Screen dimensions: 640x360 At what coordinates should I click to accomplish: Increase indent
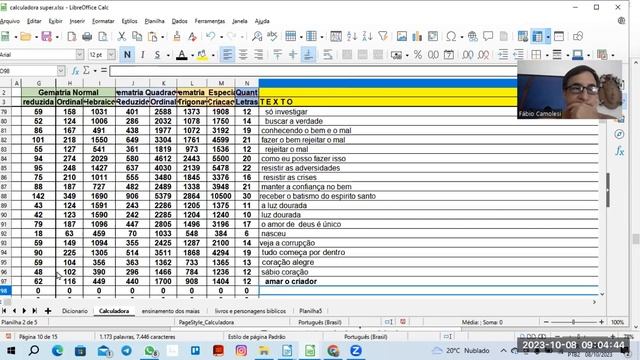[503, 55]
